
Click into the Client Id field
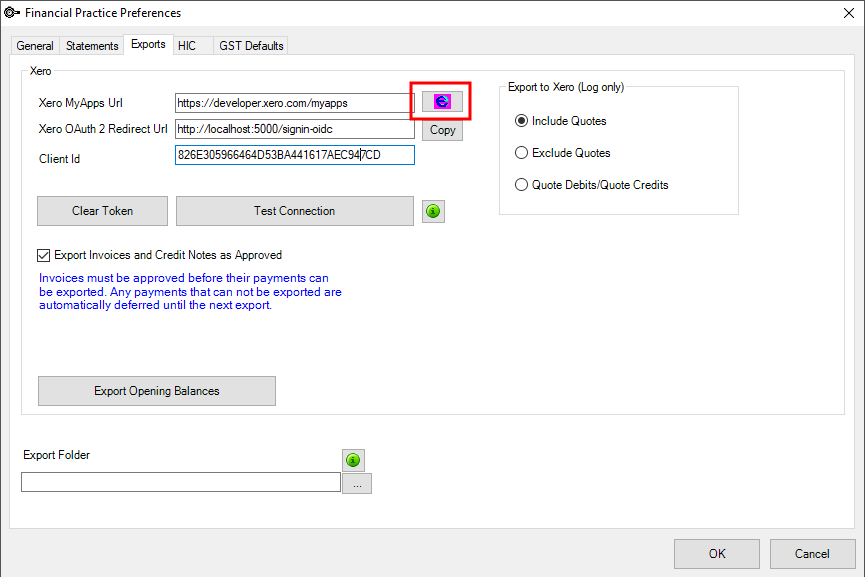pos(295,155)
